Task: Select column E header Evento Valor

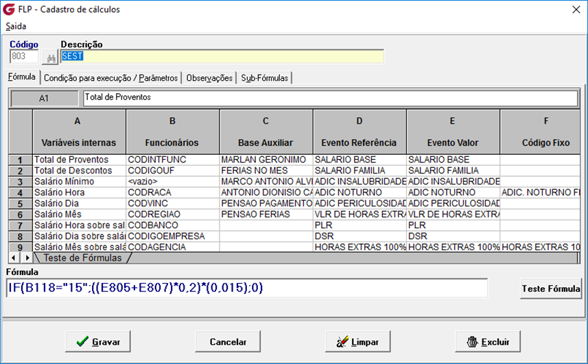Action: pos(453,132)
